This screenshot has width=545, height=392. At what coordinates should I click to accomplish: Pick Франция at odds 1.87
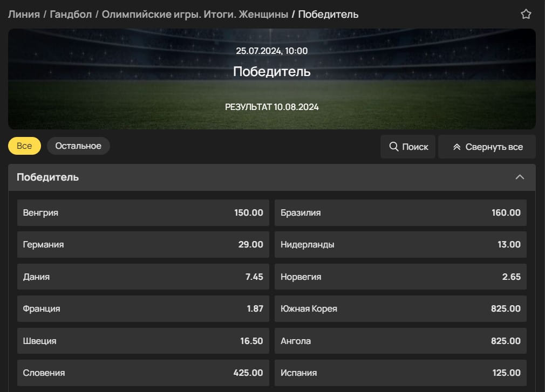click(143, 309)
